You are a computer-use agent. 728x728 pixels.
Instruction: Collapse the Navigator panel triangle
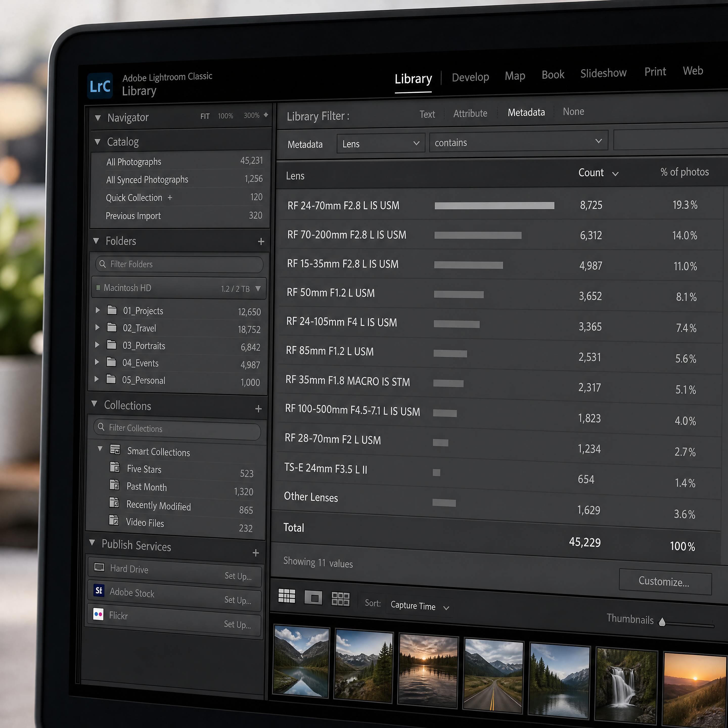coord(98,118)
